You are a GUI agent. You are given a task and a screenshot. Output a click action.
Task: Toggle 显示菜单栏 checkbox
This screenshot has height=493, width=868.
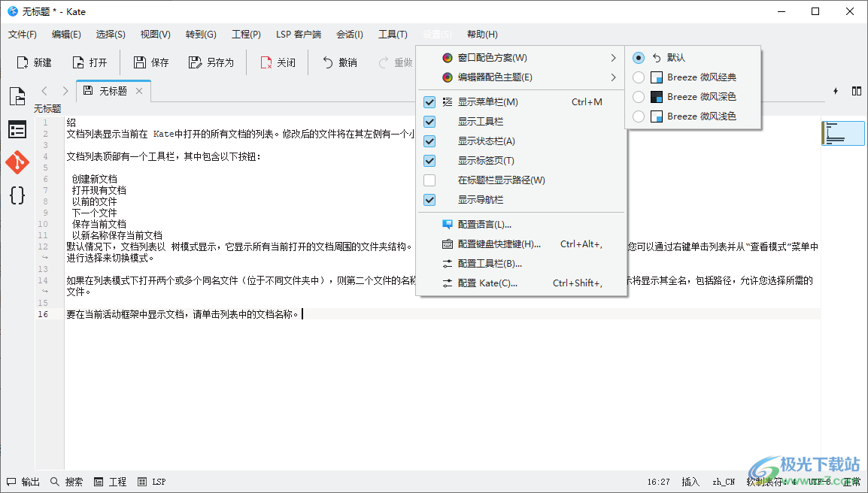(x=429, y=101)
